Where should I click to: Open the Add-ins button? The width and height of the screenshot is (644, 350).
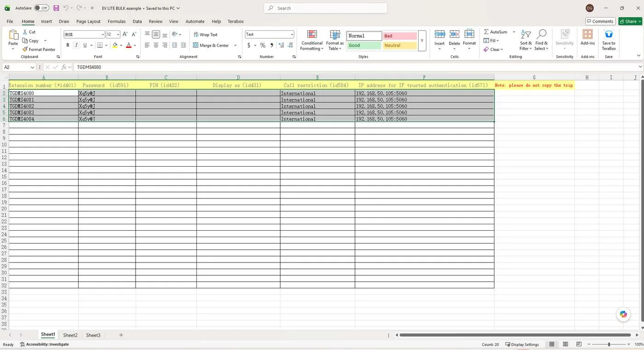pyautogui.click(x=587, y=38)
